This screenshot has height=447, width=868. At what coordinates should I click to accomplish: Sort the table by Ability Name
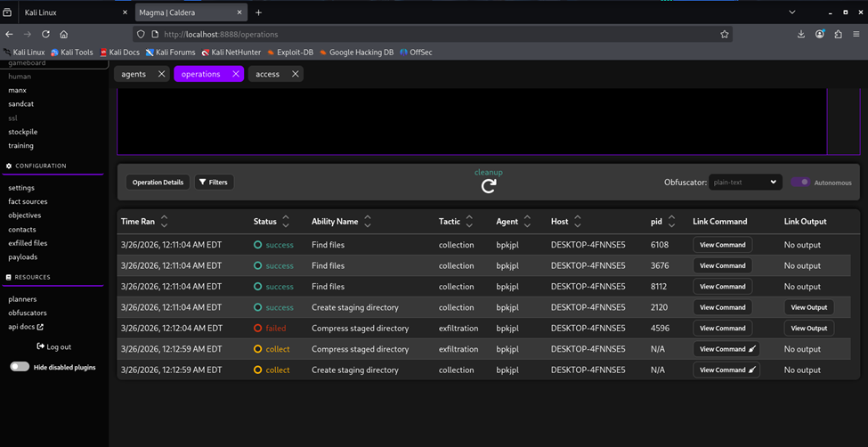click(x=367, y=221)
